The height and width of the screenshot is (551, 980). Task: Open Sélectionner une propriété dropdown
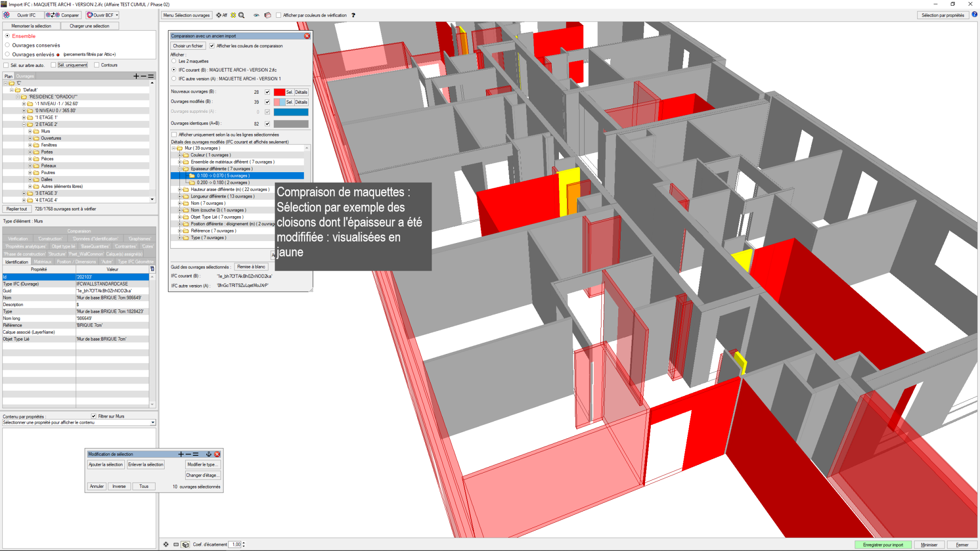153,422
